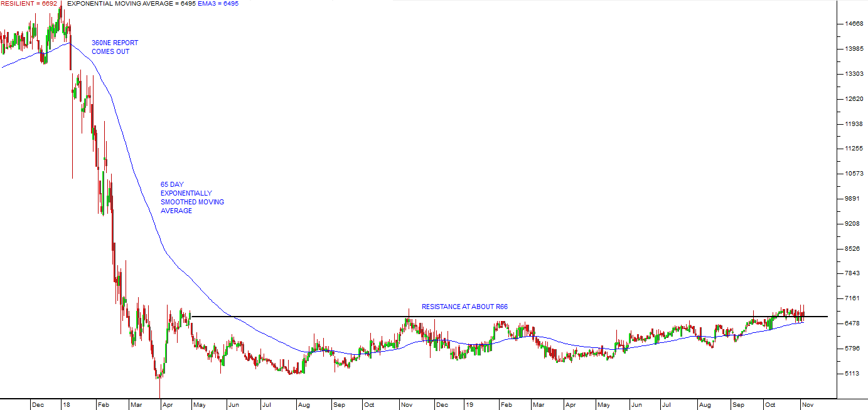
Task: Click the EXPONENTIAL MOVING AVERAGE = 6495 label
Action: pyautogui.click(x=131, y=4)
